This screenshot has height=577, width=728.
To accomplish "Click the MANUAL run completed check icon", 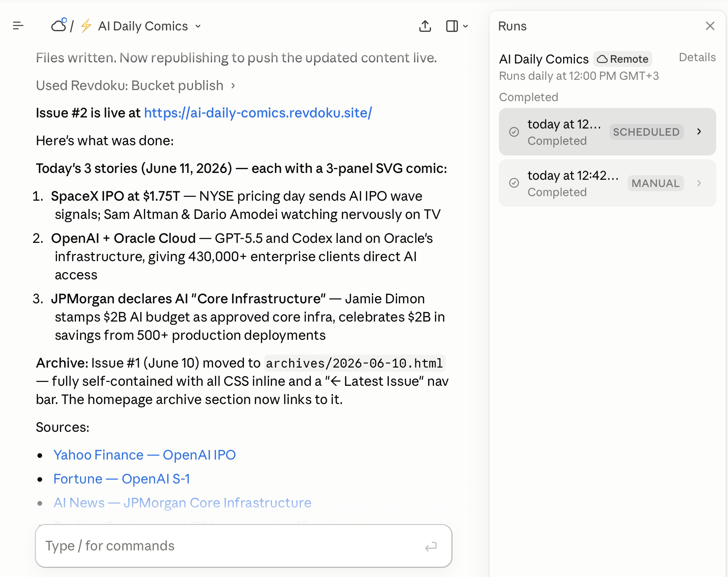I will (x=514, y=183).
